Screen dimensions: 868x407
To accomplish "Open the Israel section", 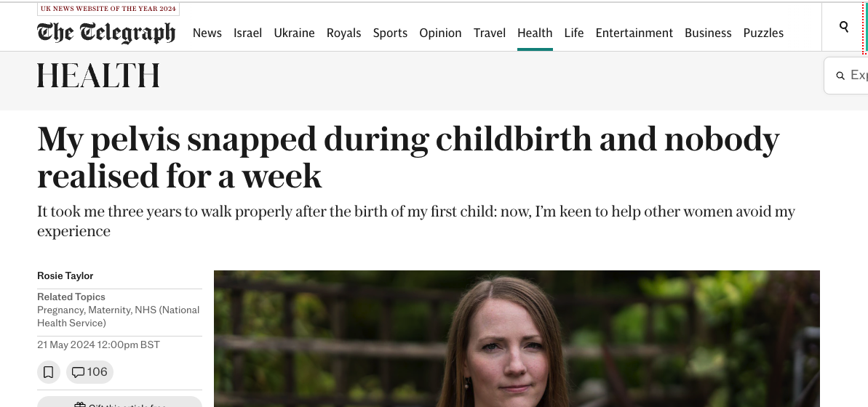I will 247,33.
